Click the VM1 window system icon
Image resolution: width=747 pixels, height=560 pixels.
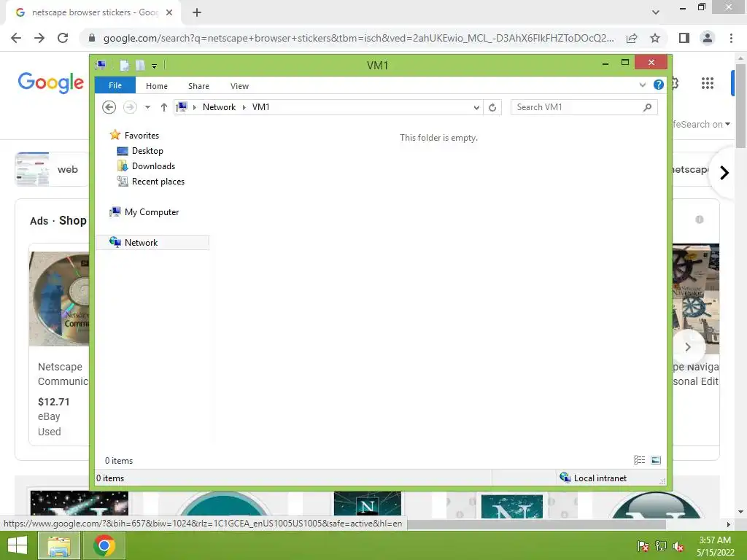[101, 65]
